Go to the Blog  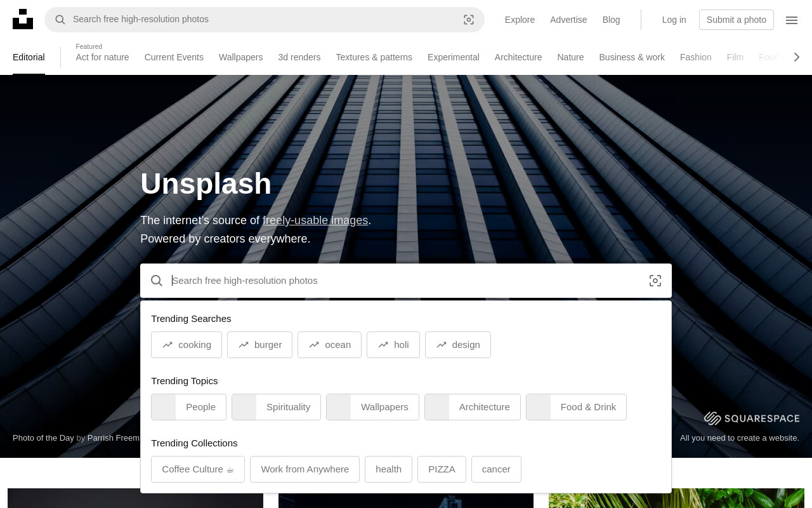click(x=611, y=20)
